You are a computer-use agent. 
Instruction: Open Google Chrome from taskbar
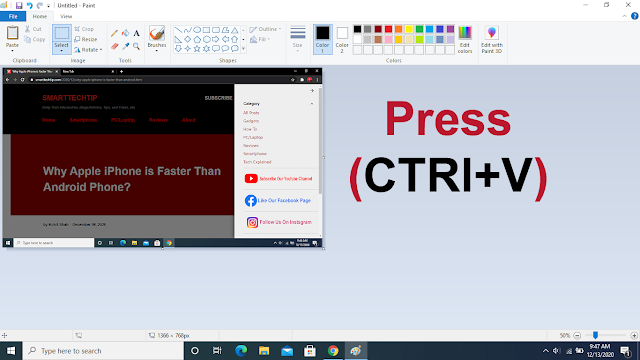point(333,351)
